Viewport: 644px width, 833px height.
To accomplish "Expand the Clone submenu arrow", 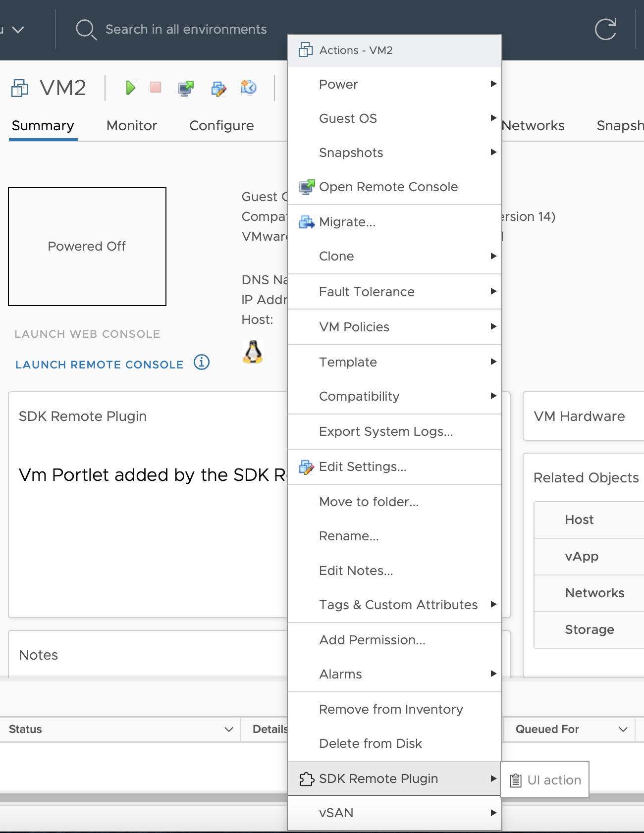I will pyautogui.click(x=493, y=256).
